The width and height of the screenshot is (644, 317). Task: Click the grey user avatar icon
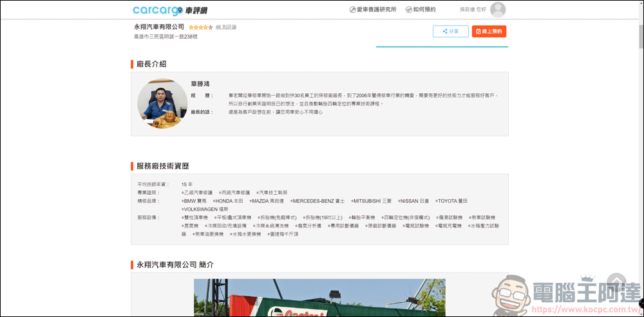pos(498,10)
